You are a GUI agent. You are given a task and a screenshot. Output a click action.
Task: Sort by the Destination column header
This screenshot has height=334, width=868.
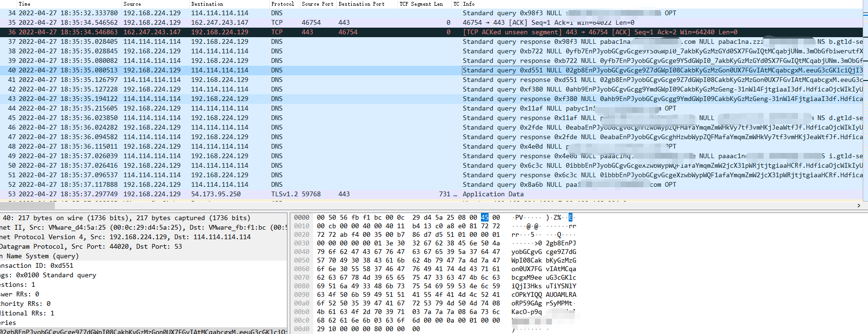[x=207, y=4]
